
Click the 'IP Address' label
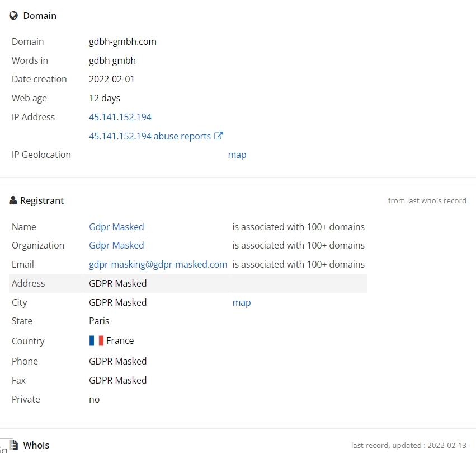[33, 117]
